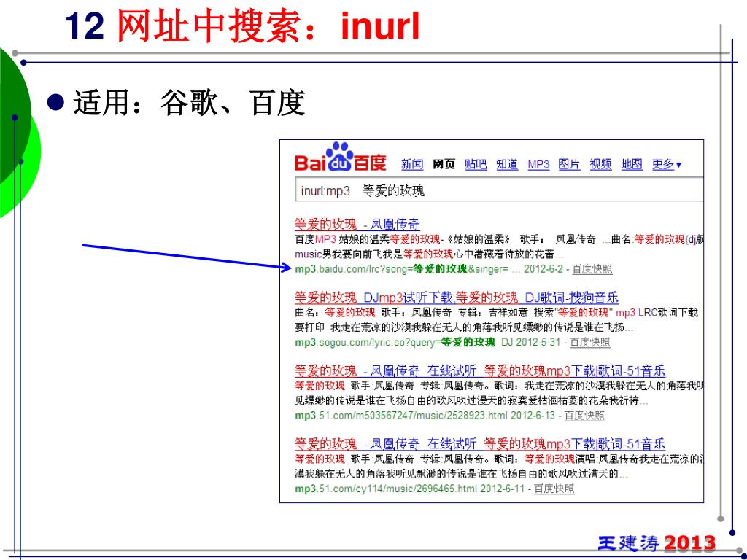Select the 网页 web tab
The image size is (747, 560).
click(x=444, y=164)
